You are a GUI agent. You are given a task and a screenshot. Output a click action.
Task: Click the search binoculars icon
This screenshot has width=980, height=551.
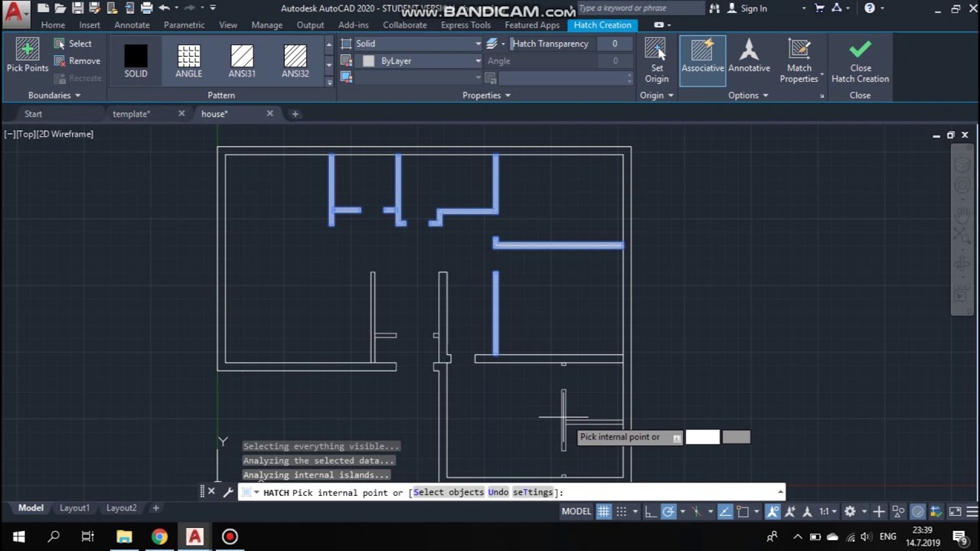(714, 8)
